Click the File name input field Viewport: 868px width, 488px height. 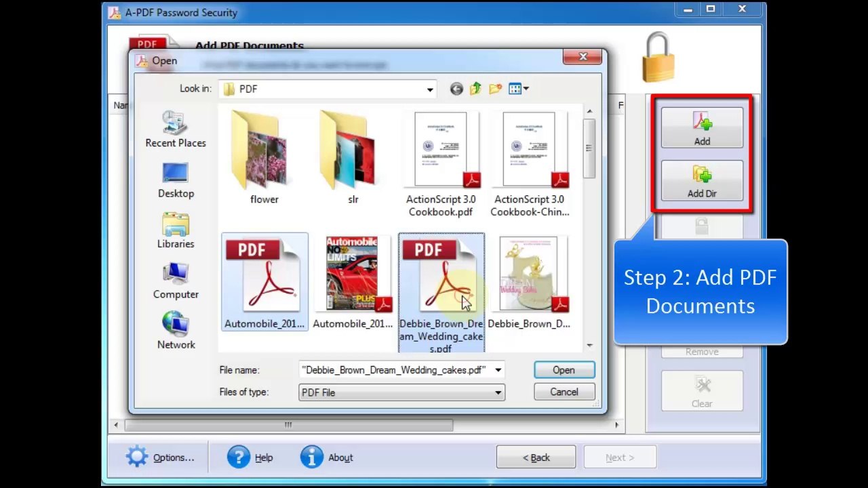(395, 370)
